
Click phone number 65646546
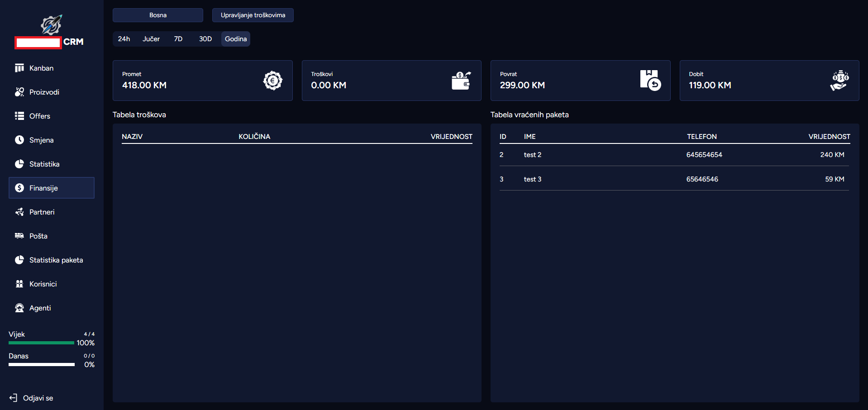702,179
